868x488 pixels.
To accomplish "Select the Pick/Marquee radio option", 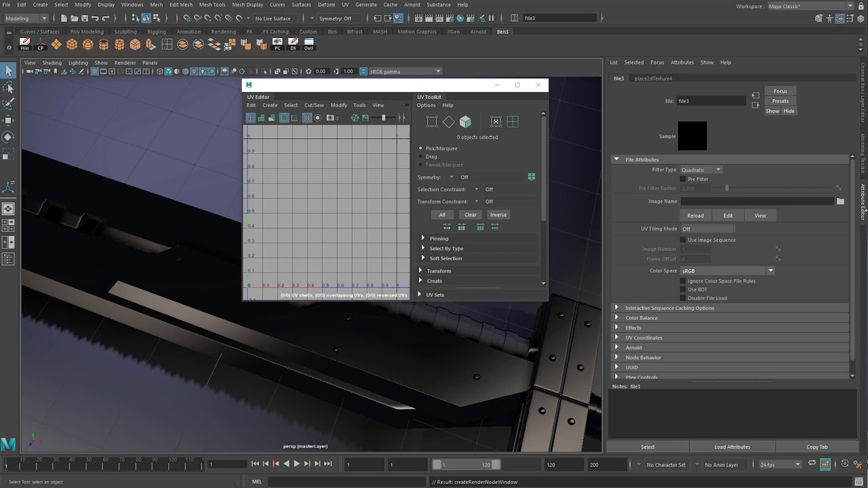I will tap(420, 148).
